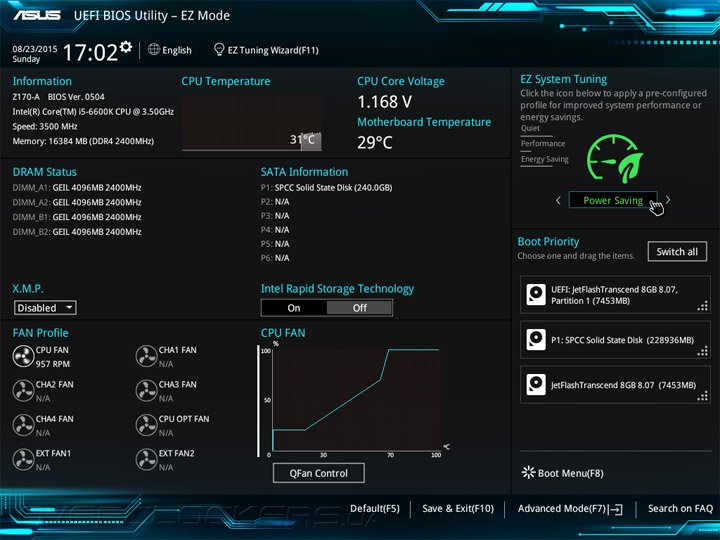Select the CPU FAN icon

[23, 356]
